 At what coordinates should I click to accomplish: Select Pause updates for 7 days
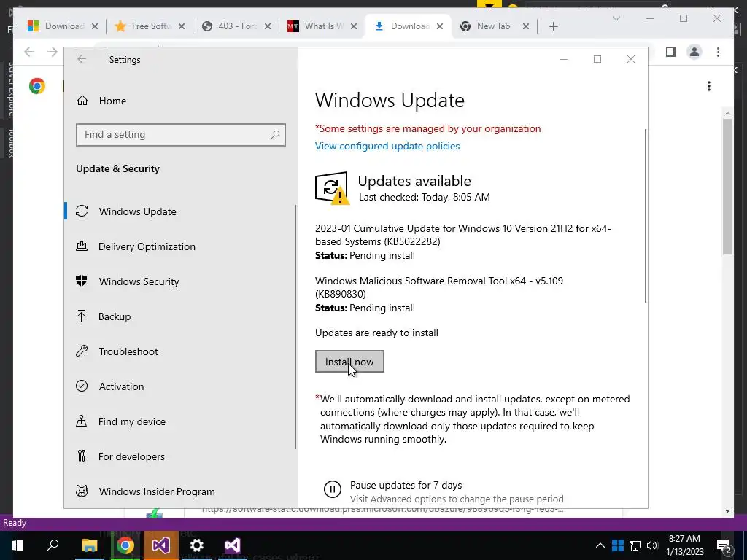coord(406,485)
